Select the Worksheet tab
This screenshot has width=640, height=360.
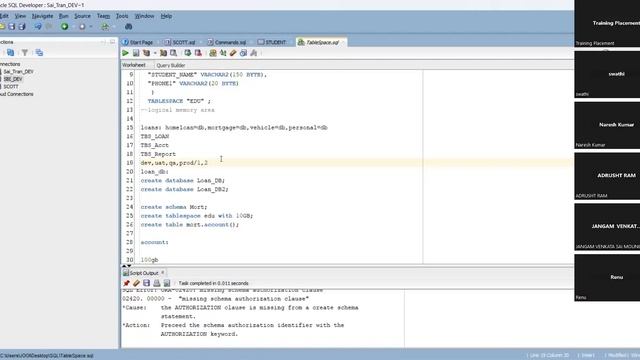[134, 65]
